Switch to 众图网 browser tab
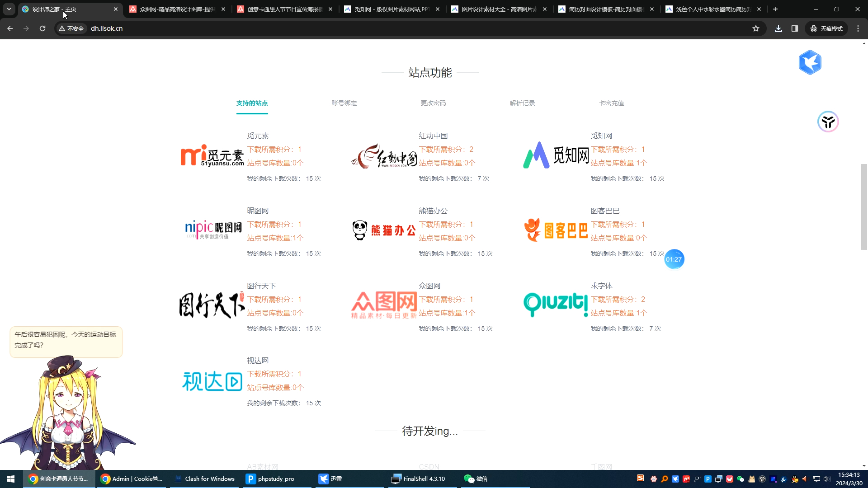This screenshot has width=868, height=488. (177, 9)
